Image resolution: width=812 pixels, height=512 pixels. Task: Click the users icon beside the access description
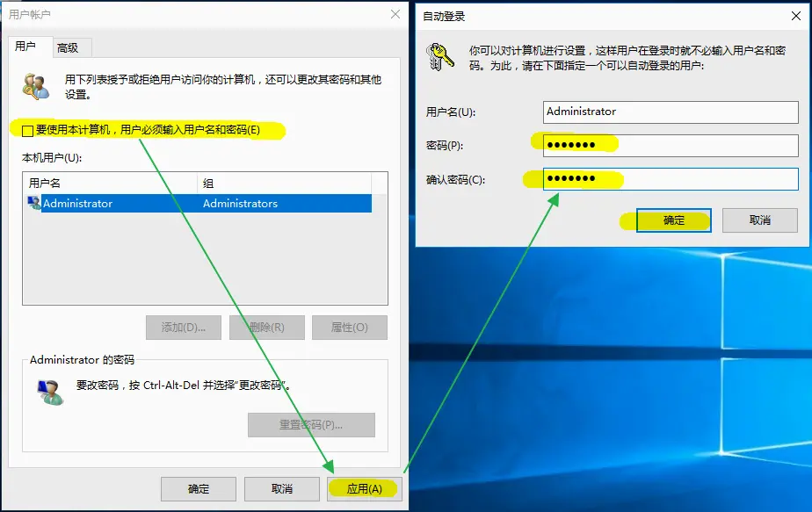click(x=36, y=86)
